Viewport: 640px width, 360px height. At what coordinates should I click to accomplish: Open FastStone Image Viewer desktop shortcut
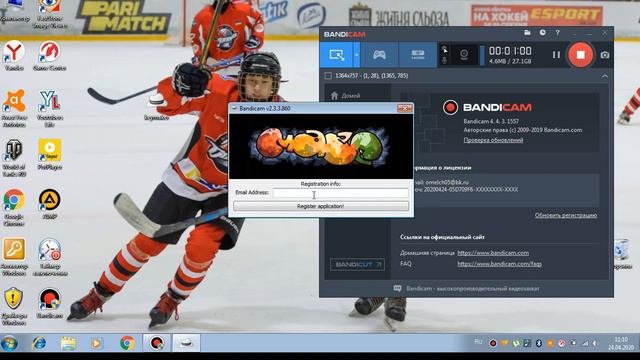pyautogui.click(x=49, y=15)
